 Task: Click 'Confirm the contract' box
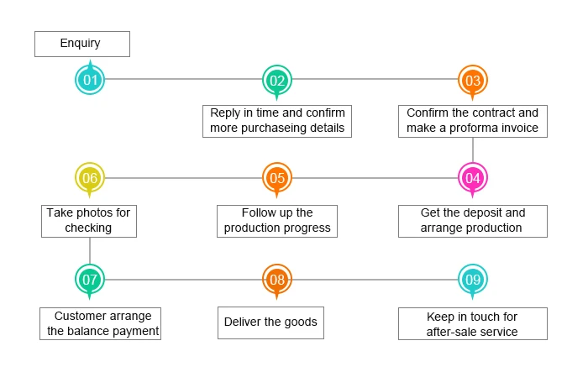(472, 121)
